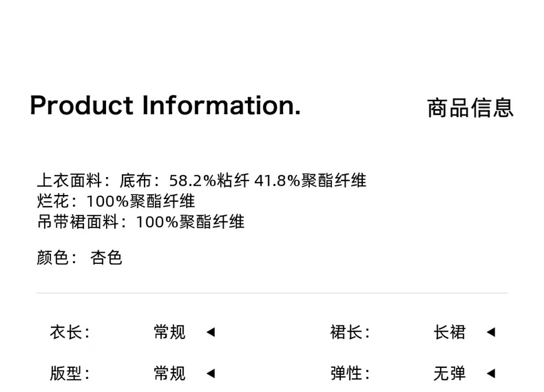Click the 常规 value next to 衣长
The image size is (544, 392).
click(x=170, y=332)
